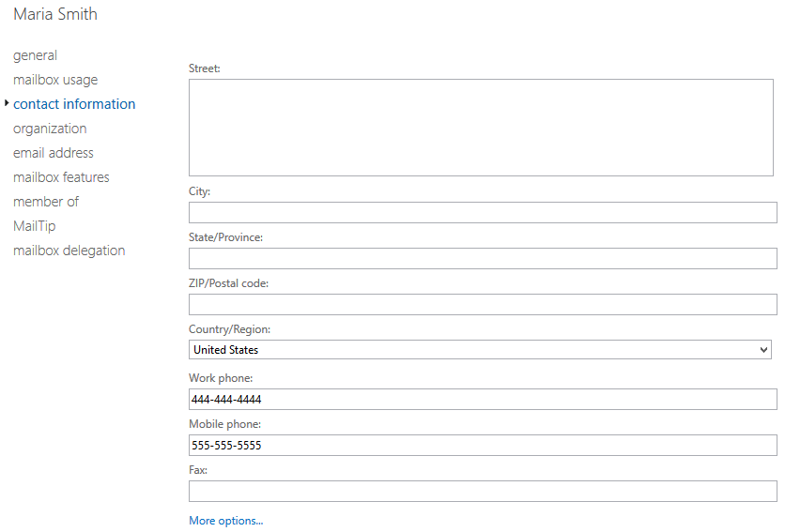Select contact information in the sidebar

(74, 104)
